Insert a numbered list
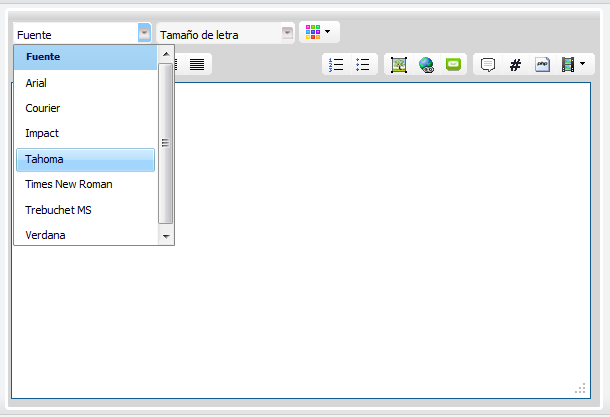This screenshot has width=610, height=417. point(336,65)
